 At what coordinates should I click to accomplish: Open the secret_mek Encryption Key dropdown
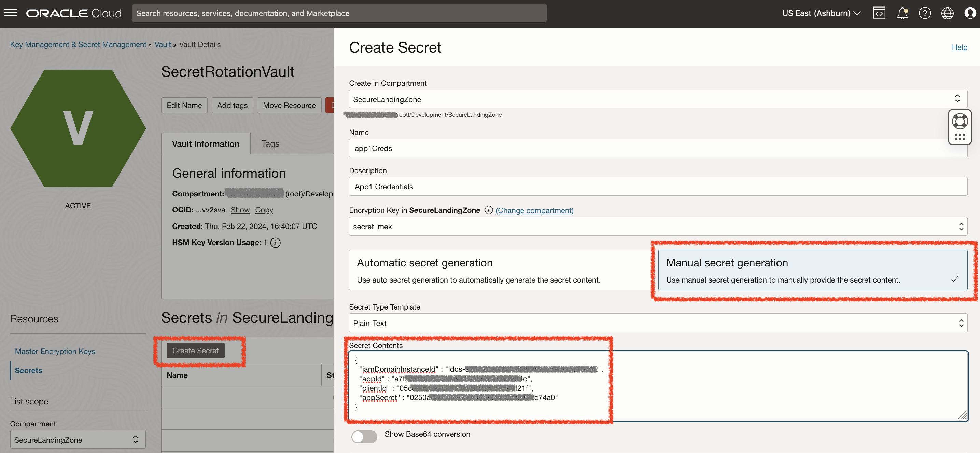[x=658, y=226]
